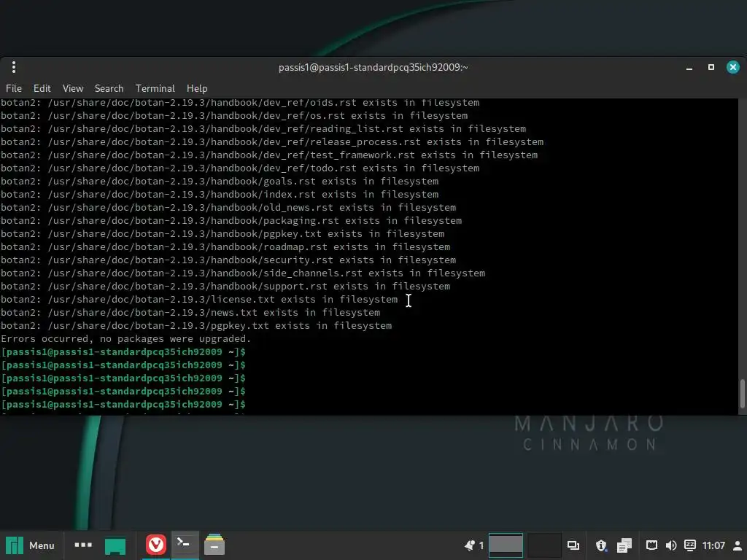This screenshot has height=560, width=747.
Task: Open the Help menu
Action: 197,88
